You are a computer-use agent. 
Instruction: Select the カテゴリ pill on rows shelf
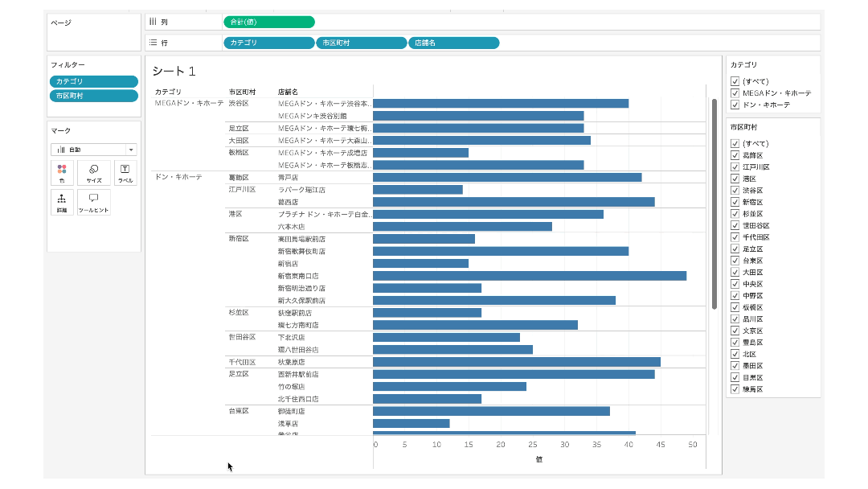coord(269,43)
